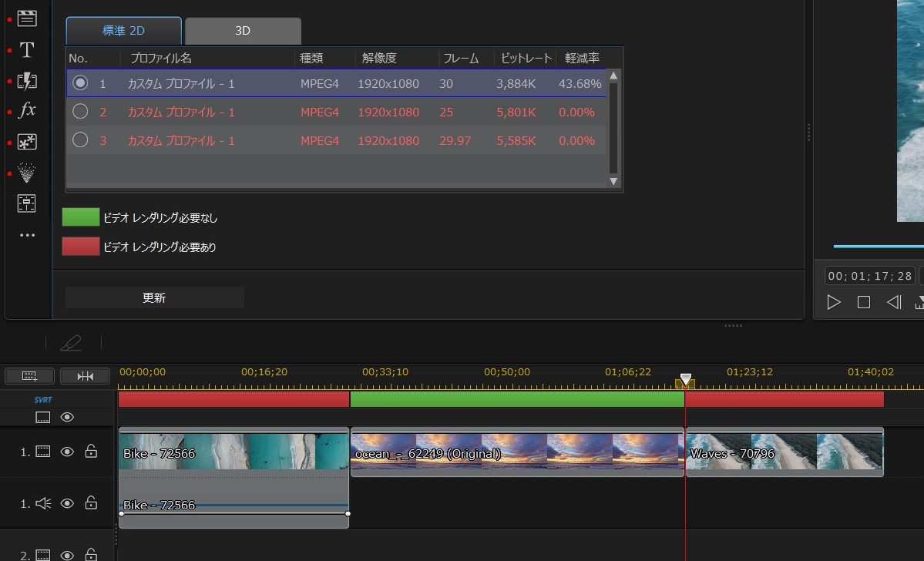Click the fit-timeline zoom icon beside ruler
This screenshot has width=924, height=561.
click(x=86, y=376)
